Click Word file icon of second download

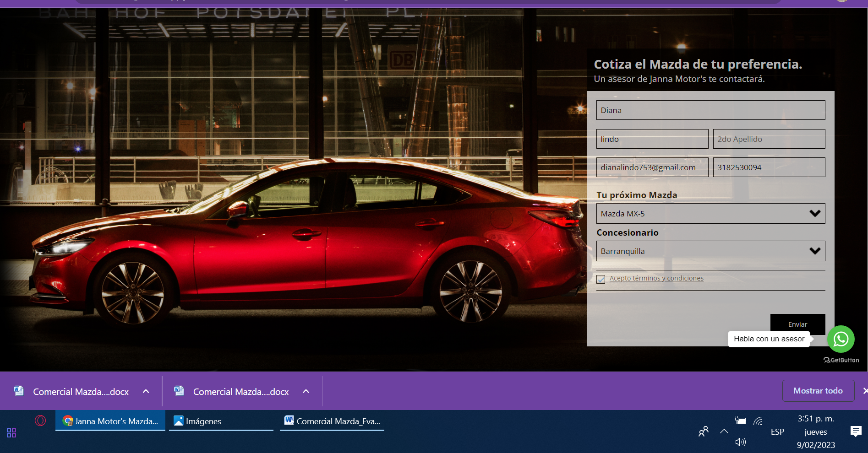(x=179, y=391)
